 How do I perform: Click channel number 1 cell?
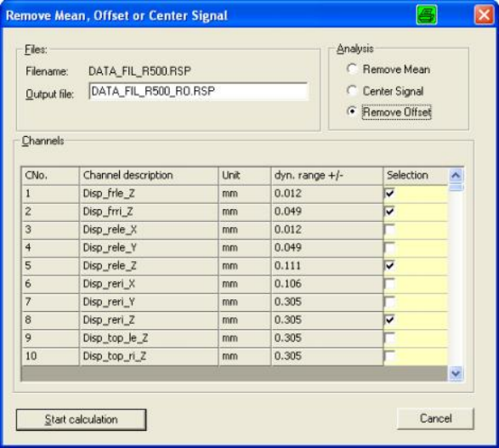click(x=50, y=194)
